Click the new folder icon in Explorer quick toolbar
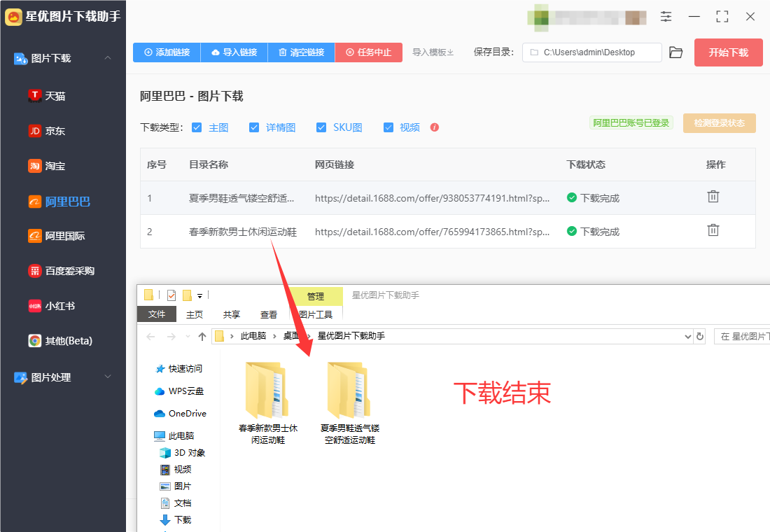Image resolution: width=770 pixels, height=532 pixels. [187, 295]
